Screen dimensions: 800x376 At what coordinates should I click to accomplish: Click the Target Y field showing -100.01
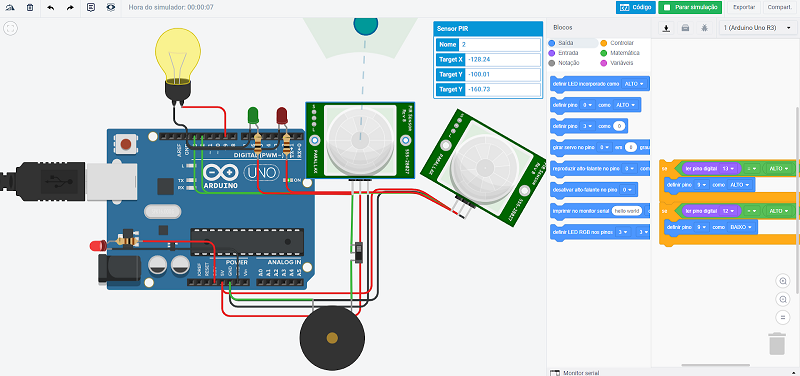click(503, 74)
